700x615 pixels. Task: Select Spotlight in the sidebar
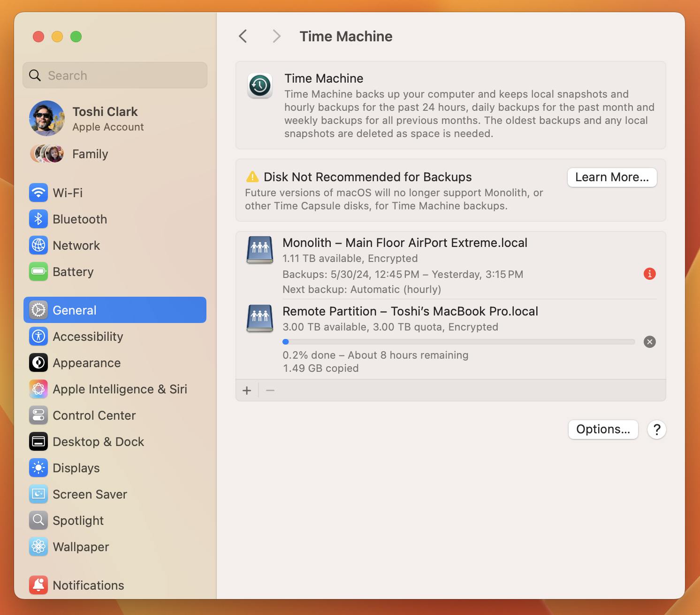[x=115, y=520]
